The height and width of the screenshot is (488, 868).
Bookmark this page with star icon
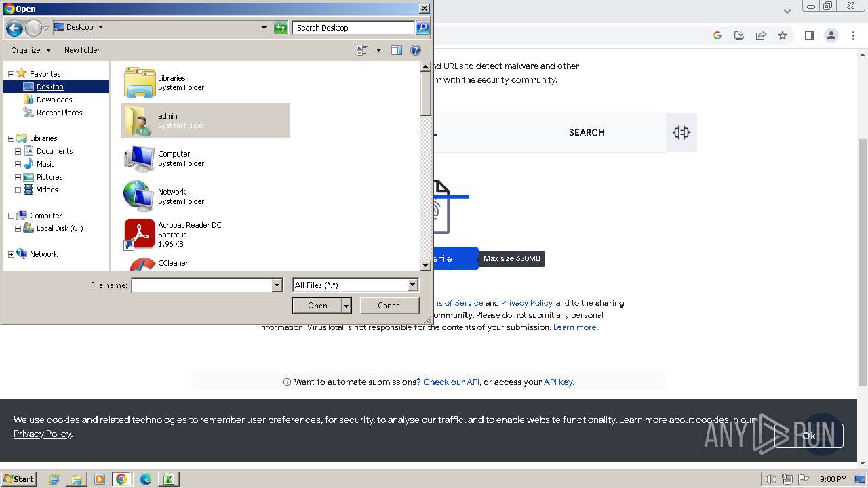point(783,35)
